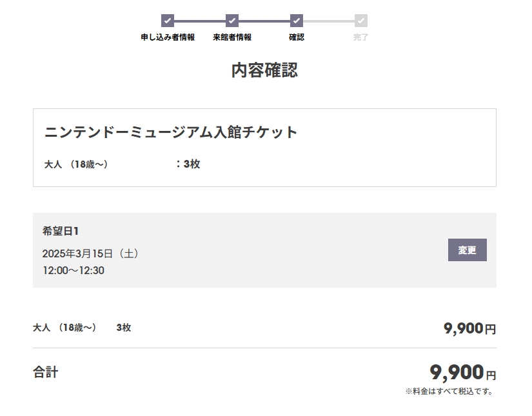Click the 12:00〜12:30 time slot text
Image resolution: width=532 pixels, height=416 pixels.
(74, 270)
